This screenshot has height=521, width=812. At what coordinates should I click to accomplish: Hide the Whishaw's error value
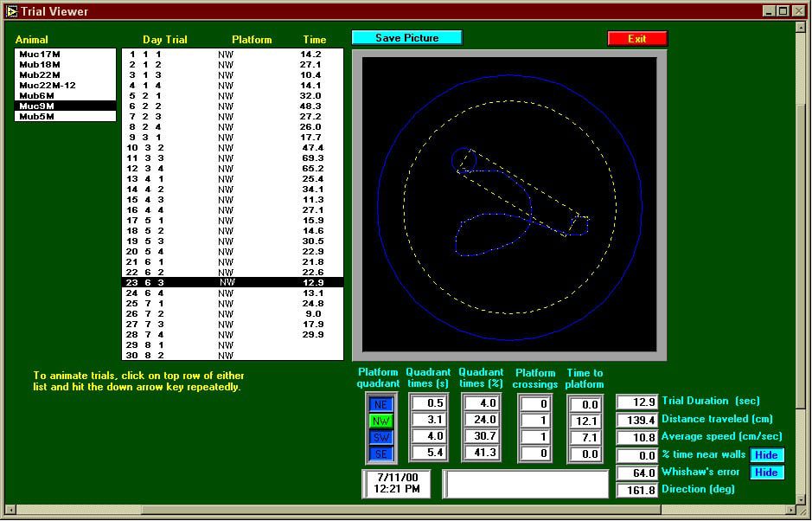point(766,473)
